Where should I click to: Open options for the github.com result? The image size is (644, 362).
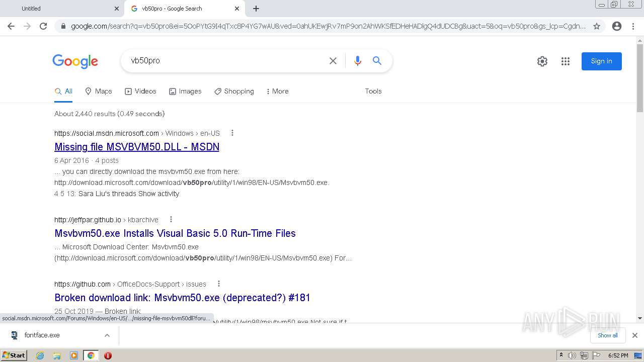[219, 284]
